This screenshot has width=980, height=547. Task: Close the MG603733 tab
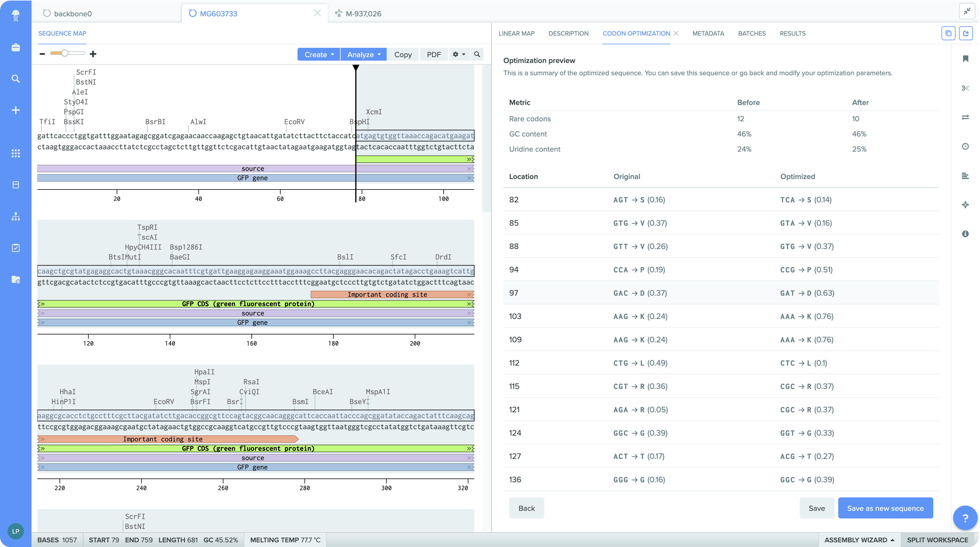click(x=317, y=13)
